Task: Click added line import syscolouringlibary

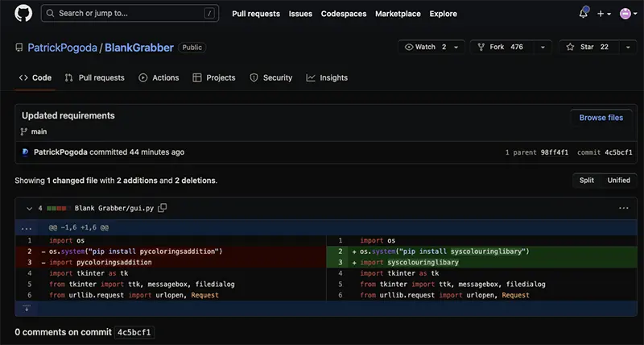Action: pos(481,262)
